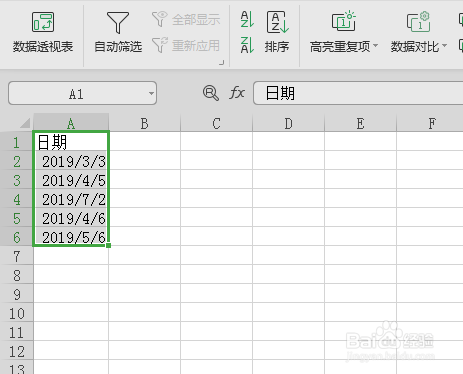Image resolution: width=463 pixels, height=374 pixels.
Task: Select row 12 header
Action: [x=17, y=351]
